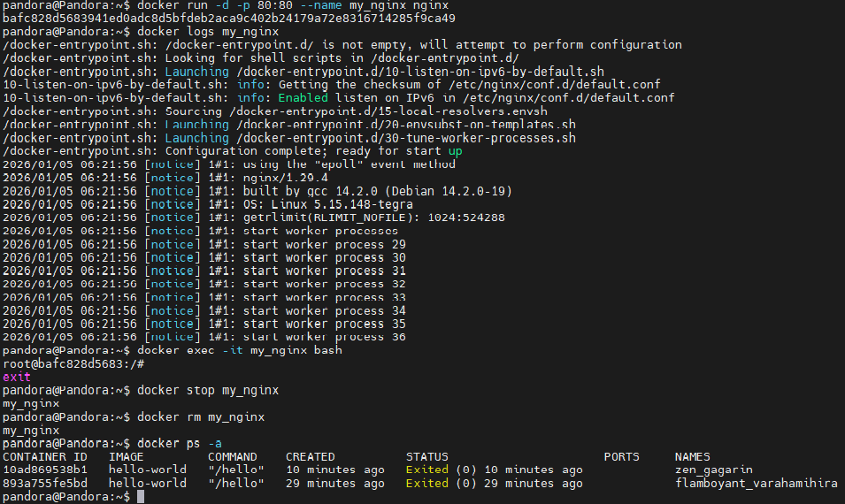Click the blinking cursor at the last prompt
This screenshot has height=504, width=845.
[x=141, y=497]
